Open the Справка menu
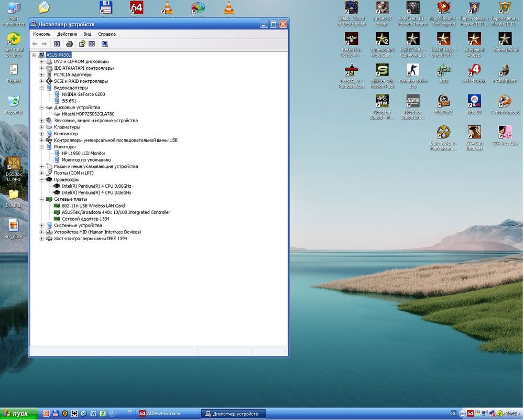The width and height of the screenshot is (524, 420). [106, 34]
